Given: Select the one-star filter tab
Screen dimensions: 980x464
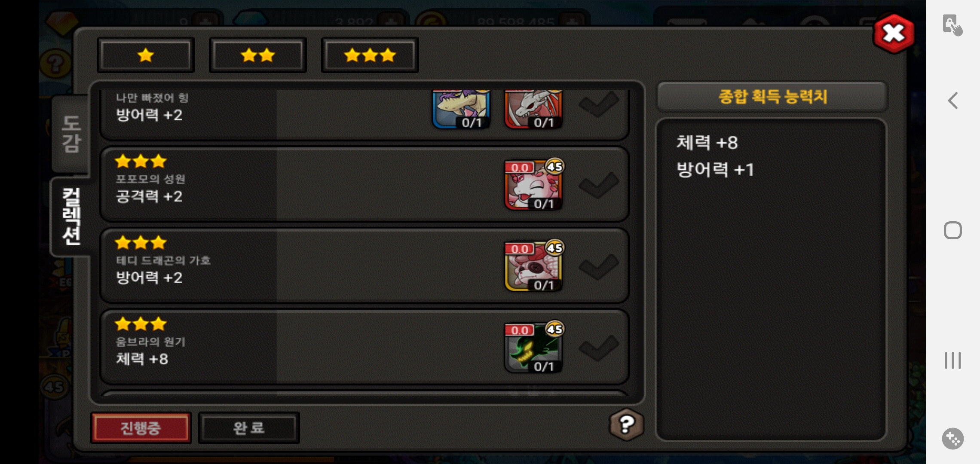Looking at the screenshot, I should click(x=146, y=55).
